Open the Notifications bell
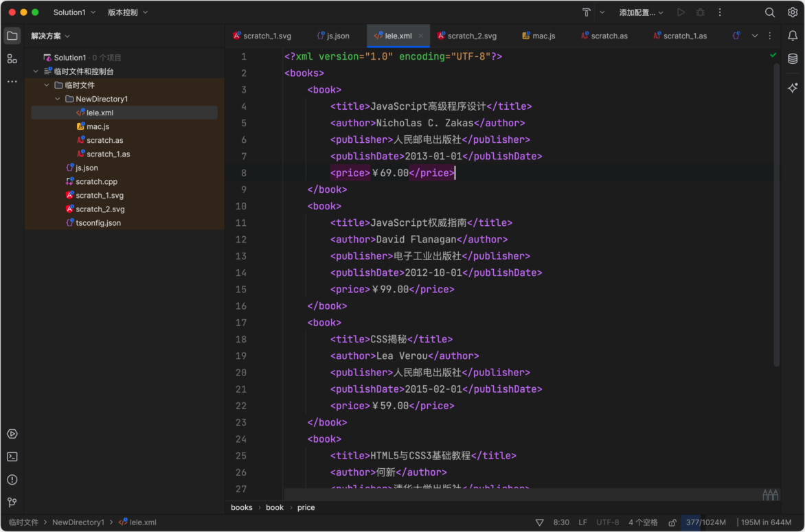Image resolution: width=805 pixels, height=532 pixels. 793,36
